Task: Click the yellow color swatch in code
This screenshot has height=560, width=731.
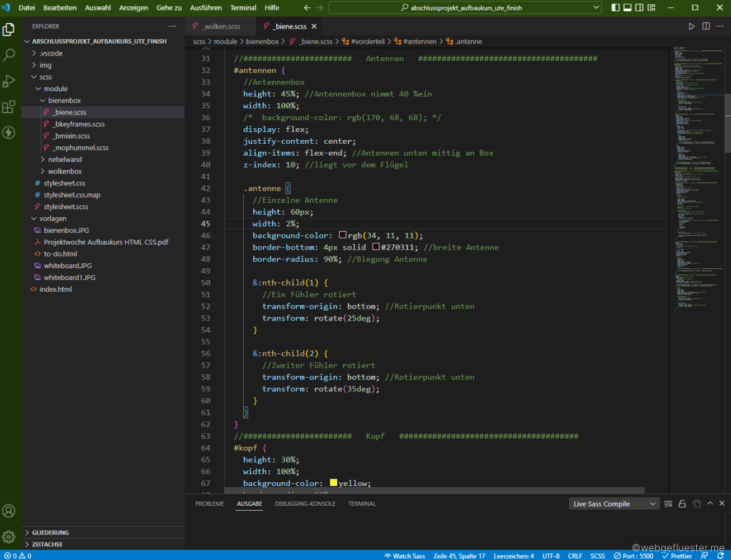Action: pyautogui.click(x=333, y=483)
